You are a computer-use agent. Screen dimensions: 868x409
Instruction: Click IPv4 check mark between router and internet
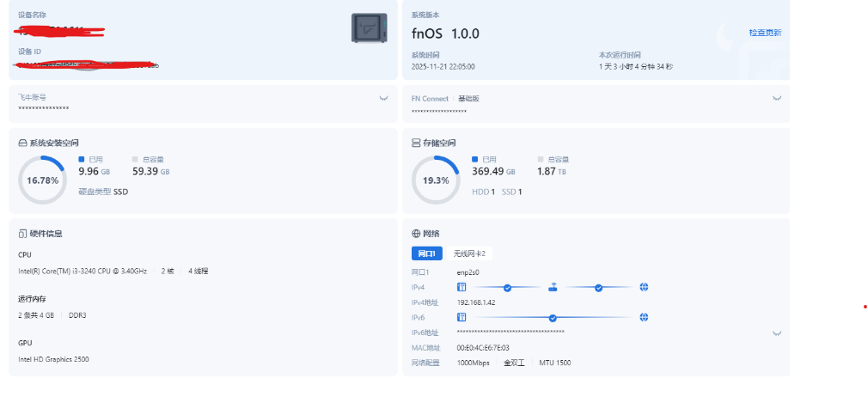pyautogui.click(x=598, y=288)
